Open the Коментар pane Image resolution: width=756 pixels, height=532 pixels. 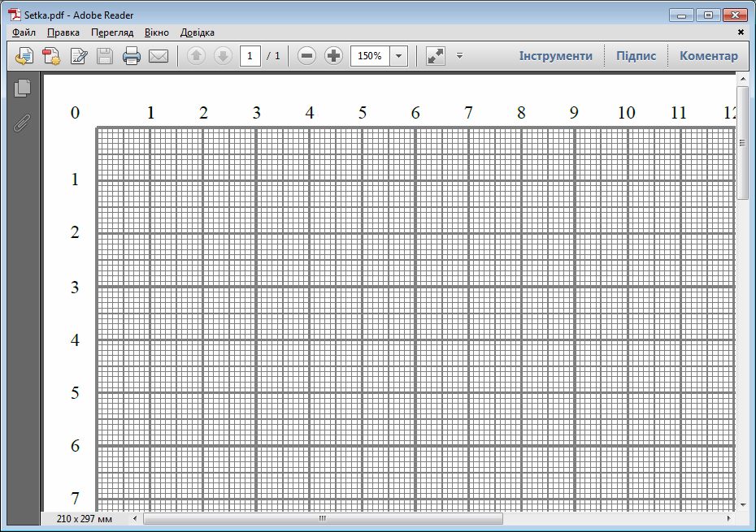pyautogui.click(x=708, y=56)
